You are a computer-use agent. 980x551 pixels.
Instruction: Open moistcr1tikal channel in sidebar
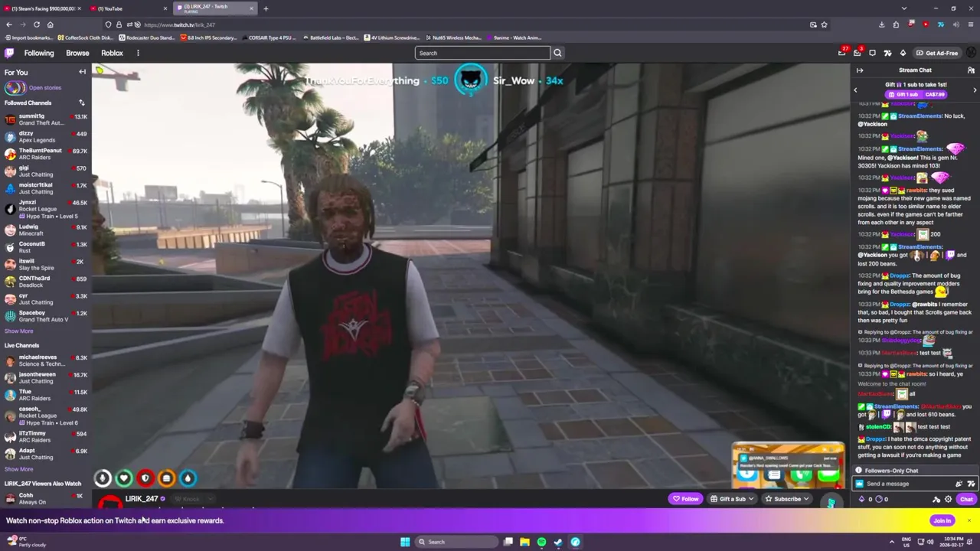click(46, 188)
